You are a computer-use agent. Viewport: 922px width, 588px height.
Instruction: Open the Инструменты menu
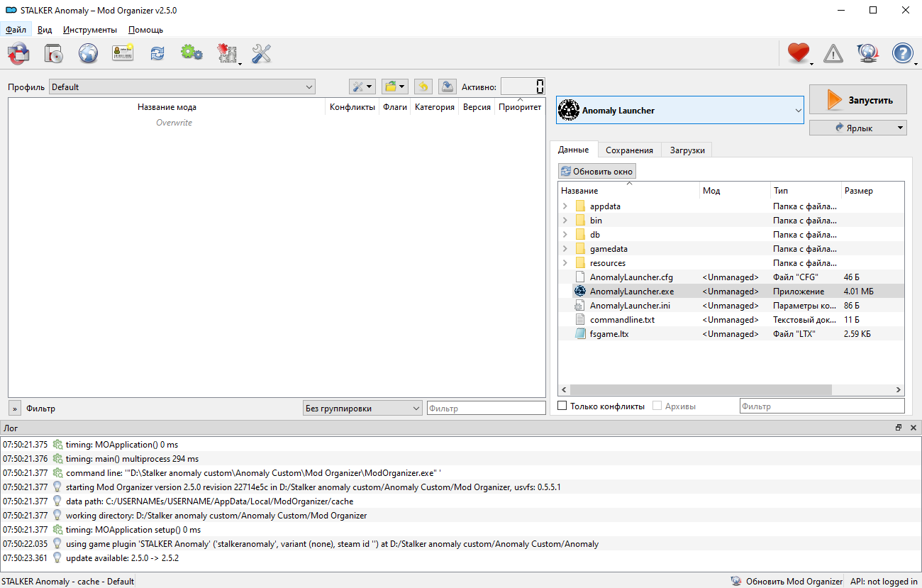[89, 30]
